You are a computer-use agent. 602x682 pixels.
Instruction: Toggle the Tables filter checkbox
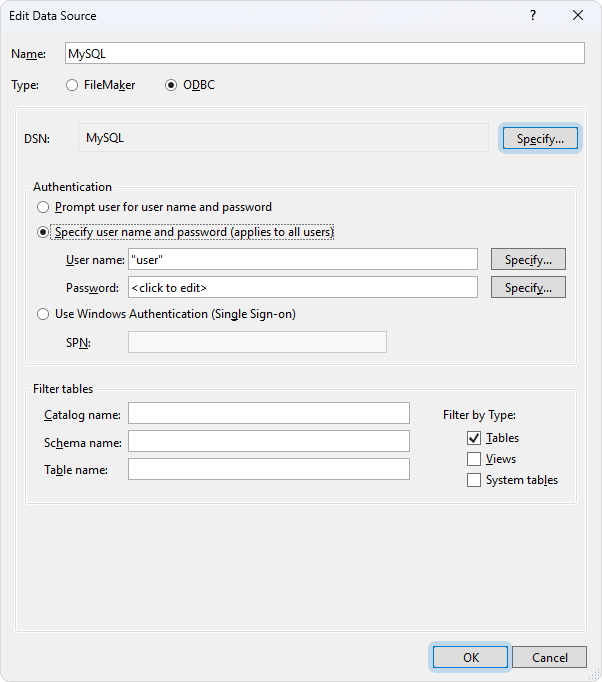[x=474, y=438]
